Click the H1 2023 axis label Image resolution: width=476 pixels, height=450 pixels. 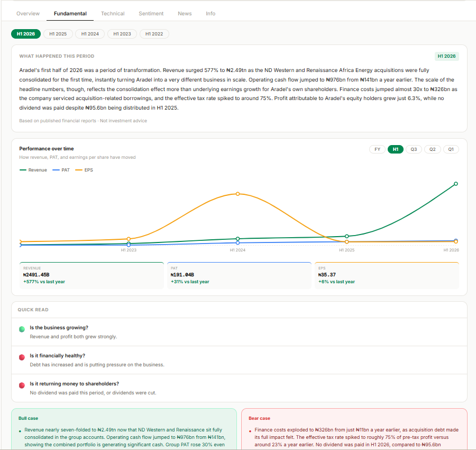(x=129, y=250)
